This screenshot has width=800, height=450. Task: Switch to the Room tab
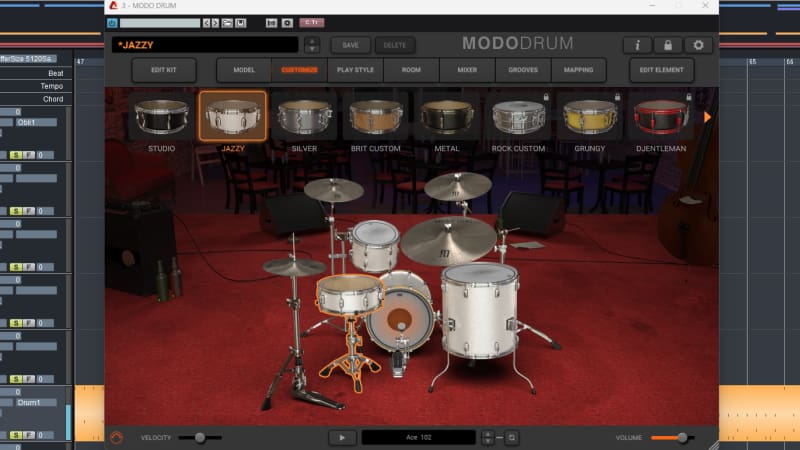pyautogui.click(x=411, y=70)
